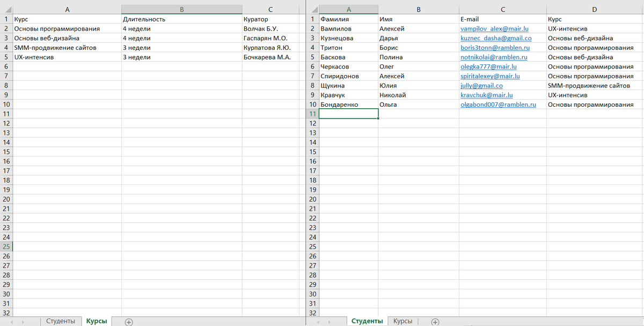
Task: Select the Борис name cell
Action: click(419, 48)
